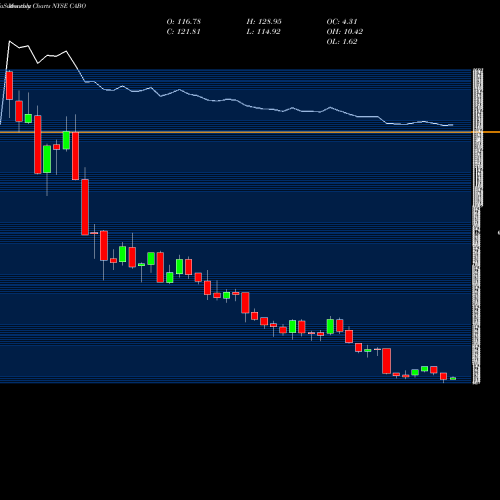Click the chart title ending NYSE CABO
The height and width of the screenshot is (500, 500).
(43, 6)
